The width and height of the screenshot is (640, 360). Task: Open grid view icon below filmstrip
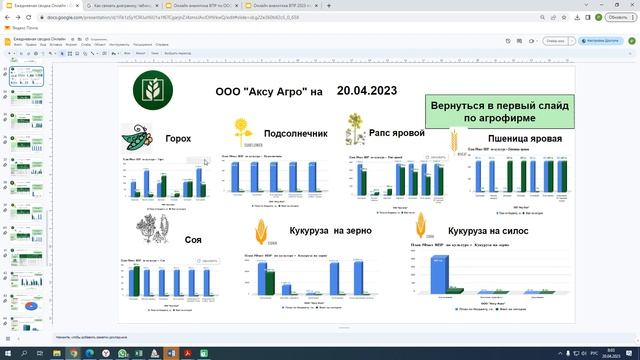pyautogui.click(x=8, y=338)
